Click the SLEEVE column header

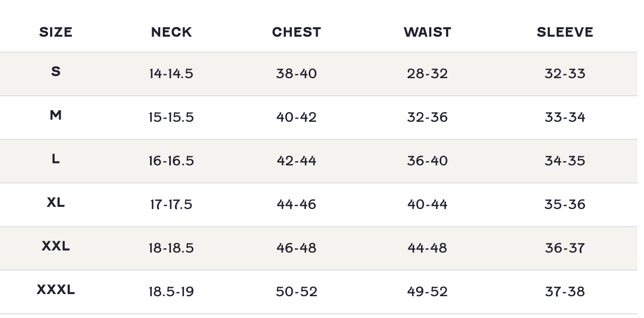point(565,32)
